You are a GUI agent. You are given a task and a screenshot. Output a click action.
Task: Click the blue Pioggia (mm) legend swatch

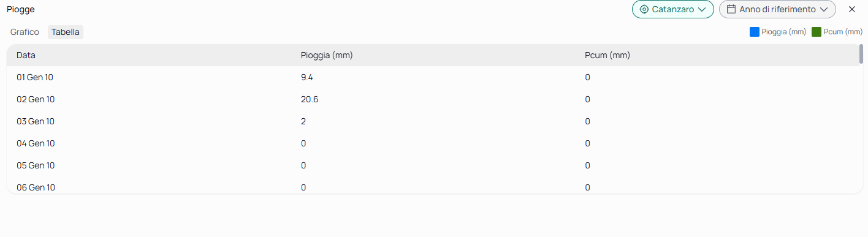[755, 32]
